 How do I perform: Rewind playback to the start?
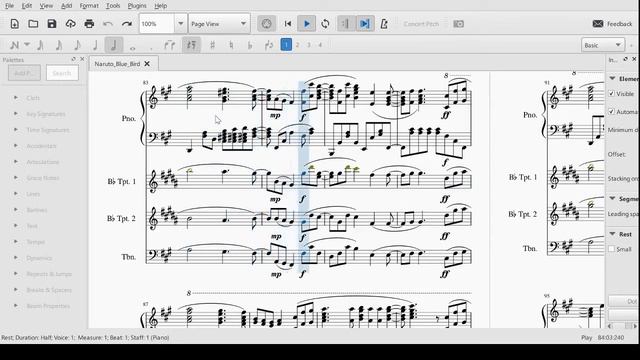click(288, 24)
